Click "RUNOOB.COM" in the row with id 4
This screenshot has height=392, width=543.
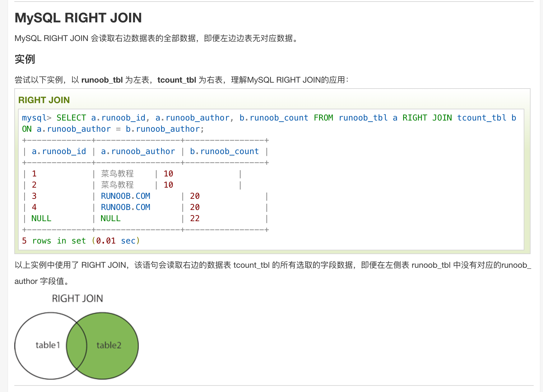point(126,207)
